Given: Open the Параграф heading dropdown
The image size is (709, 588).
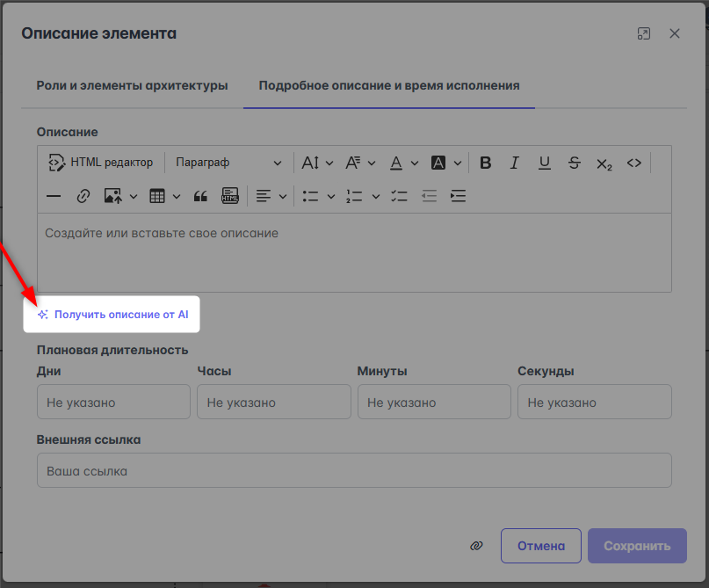Looking at the screenshot, I should [228, 163].
